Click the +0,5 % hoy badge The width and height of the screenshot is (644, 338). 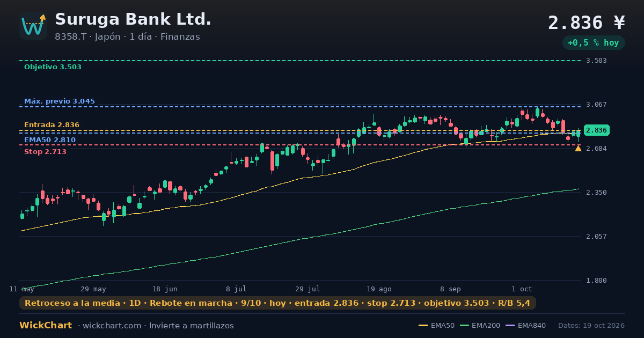point(594,43)
